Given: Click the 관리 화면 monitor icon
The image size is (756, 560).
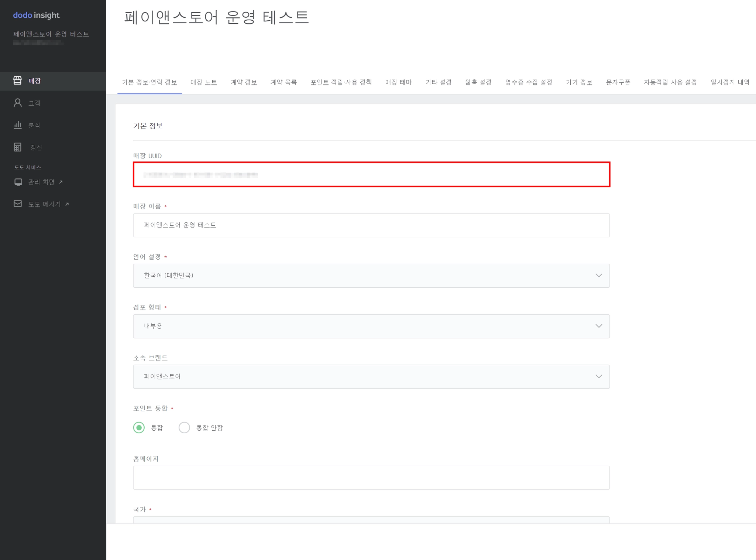Looking at the screenshot, I should (x=18, y=182).
